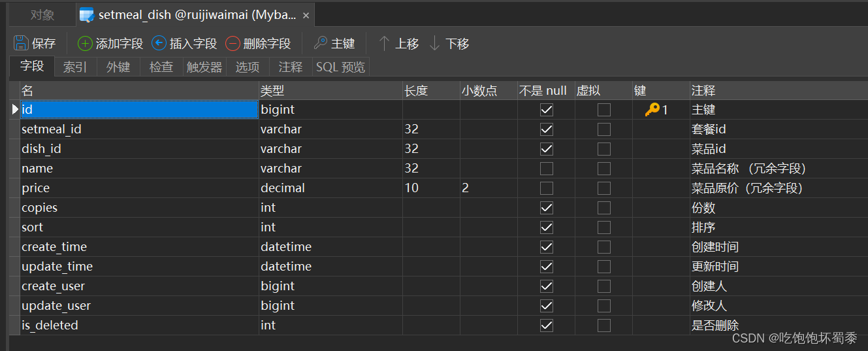The image size is (868, 351).
Task: Select the id field name cell
Action: pos(139,110)
